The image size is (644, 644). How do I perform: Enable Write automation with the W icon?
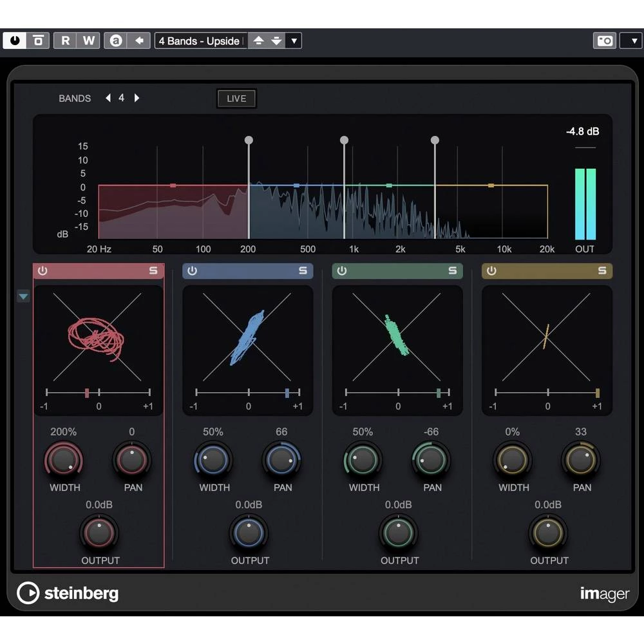coord(89,41)
